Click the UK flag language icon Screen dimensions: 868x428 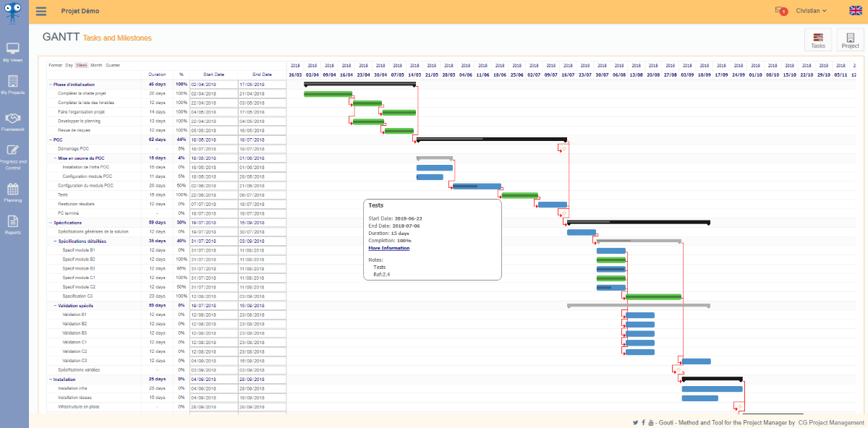854,11
